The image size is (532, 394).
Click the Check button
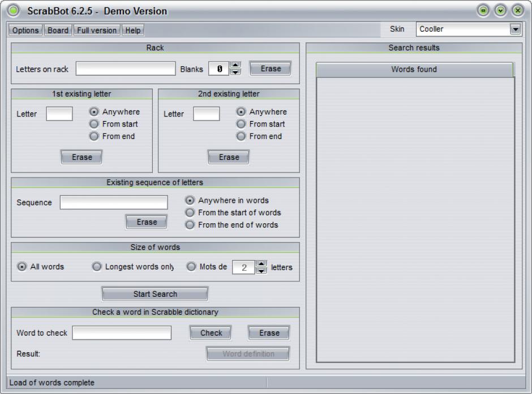click(211, 333)
